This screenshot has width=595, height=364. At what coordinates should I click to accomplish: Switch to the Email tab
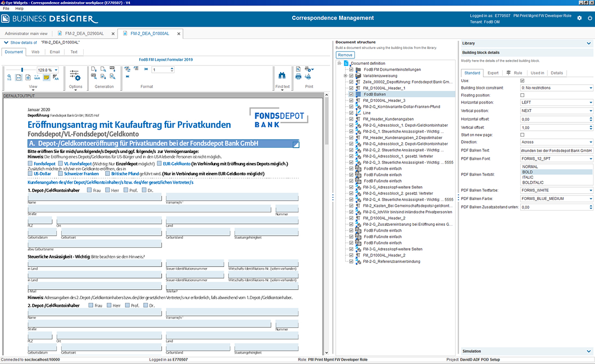pyautogui.click(x=55, y=52)
